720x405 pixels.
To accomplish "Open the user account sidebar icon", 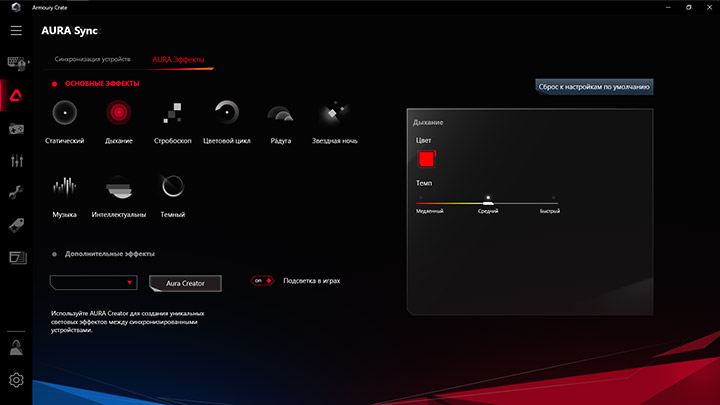I will pyautogui.click(x=16, y=348).
